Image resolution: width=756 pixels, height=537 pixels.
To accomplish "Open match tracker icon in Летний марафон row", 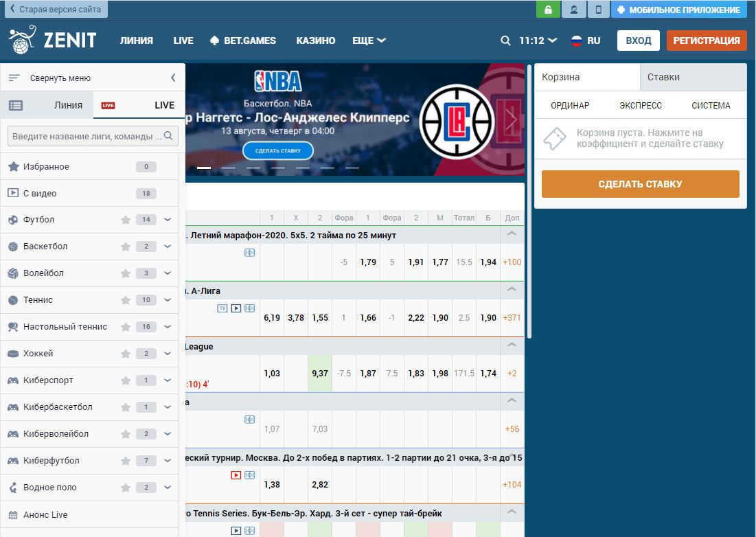I will 249,253.
